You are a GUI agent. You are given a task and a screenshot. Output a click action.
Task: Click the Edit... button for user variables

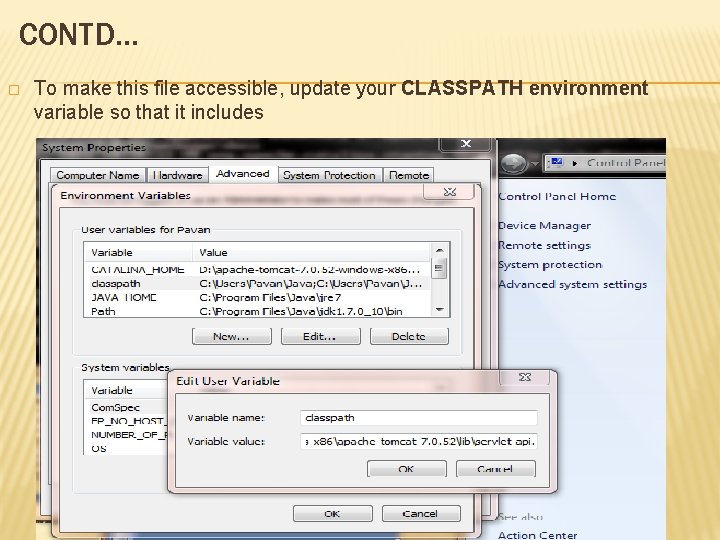pyautogui.click(x=320, y=337)
